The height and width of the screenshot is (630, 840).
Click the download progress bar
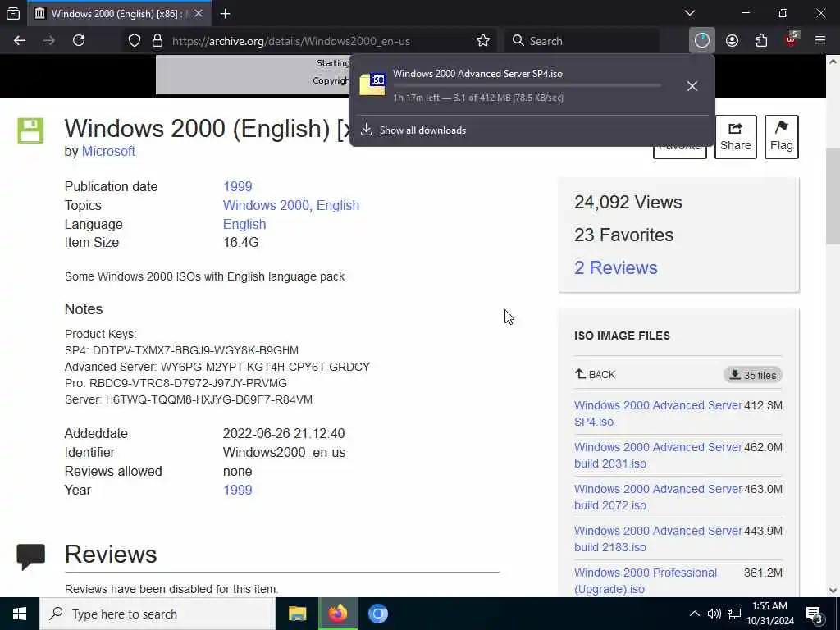click(x=527, y=85)
